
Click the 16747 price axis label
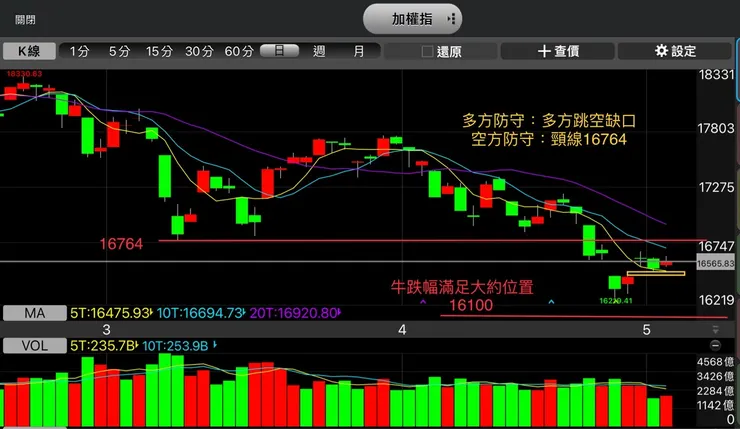pyautogui.click(x=716, y=246)
